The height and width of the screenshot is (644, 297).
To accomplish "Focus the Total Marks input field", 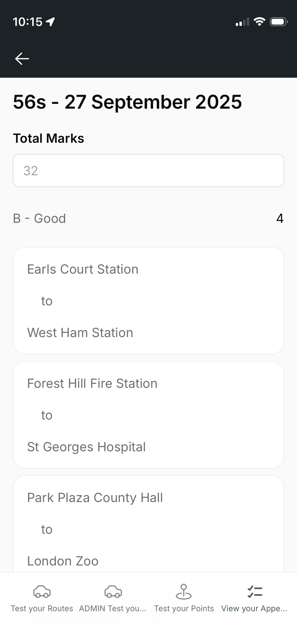I will [148, 171].
